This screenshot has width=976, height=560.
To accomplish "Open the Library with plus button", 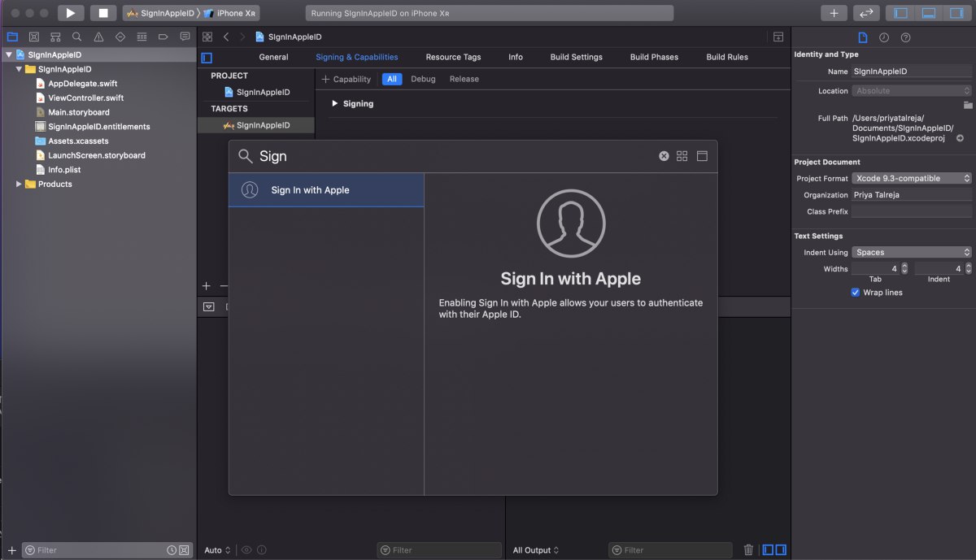I will [834, 13].
